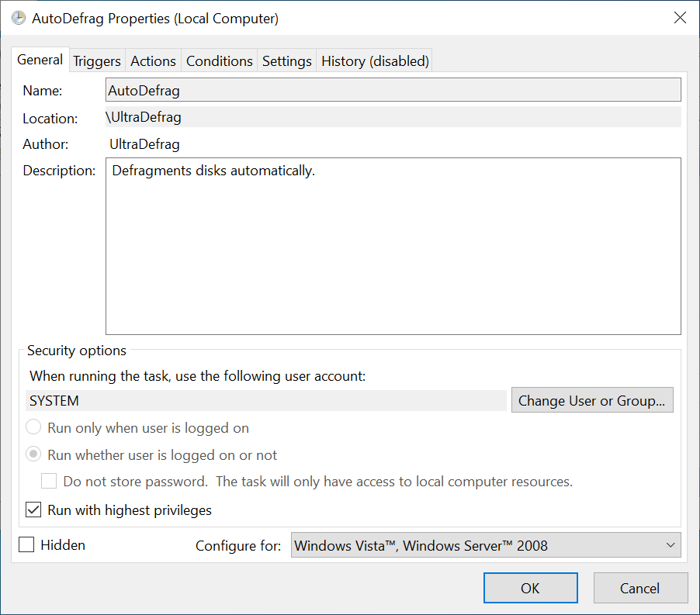Select Run whether user is logged on or not
Screen dimensions: 700x615
click(x=34, y=455)
